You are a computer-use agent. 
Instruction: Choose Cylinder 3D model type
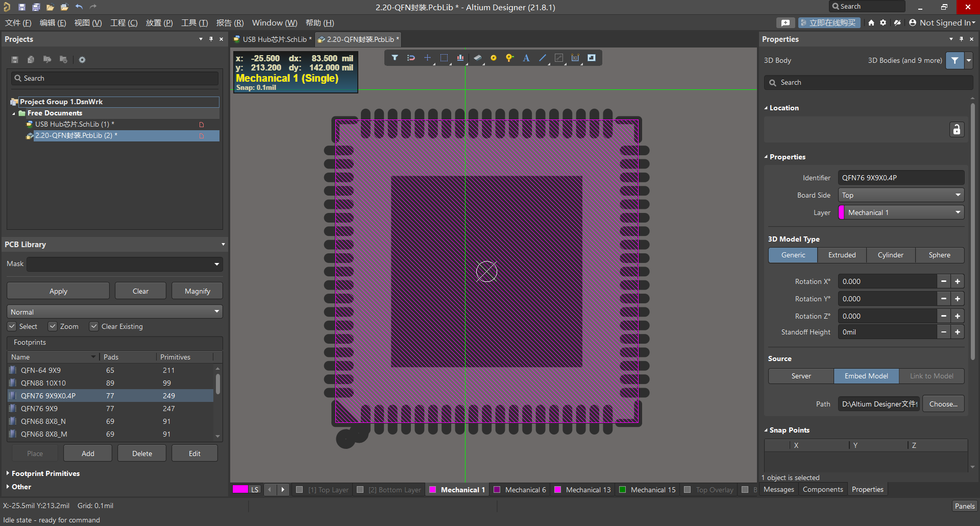(890, 255)
